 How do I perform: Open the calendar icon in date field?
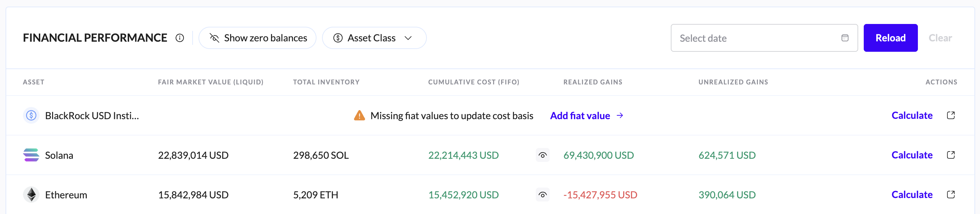click(845, 38)
